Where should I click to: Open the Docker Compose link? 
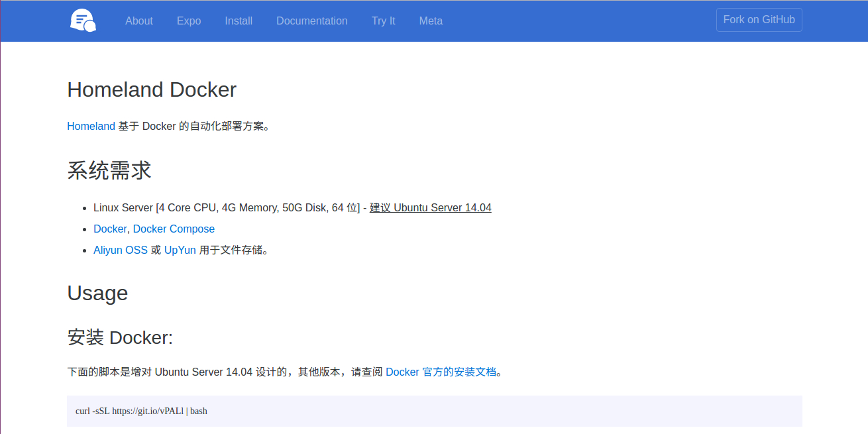pyautogui.click(x=174, y=229)
